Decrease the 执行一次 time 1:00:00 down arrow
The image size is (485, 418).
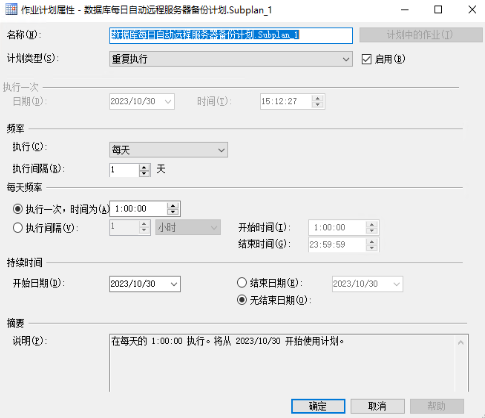click(x=173, y=212)
